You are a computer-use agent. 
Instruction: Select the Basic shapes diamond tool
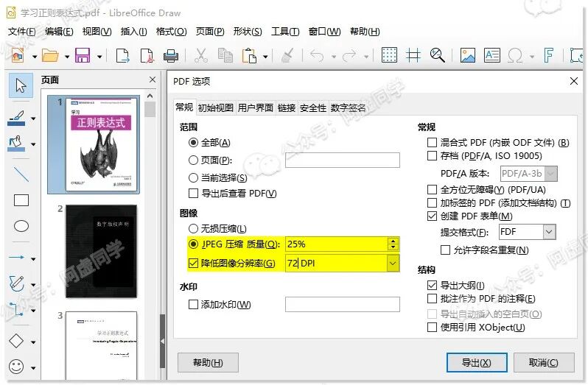16,341
